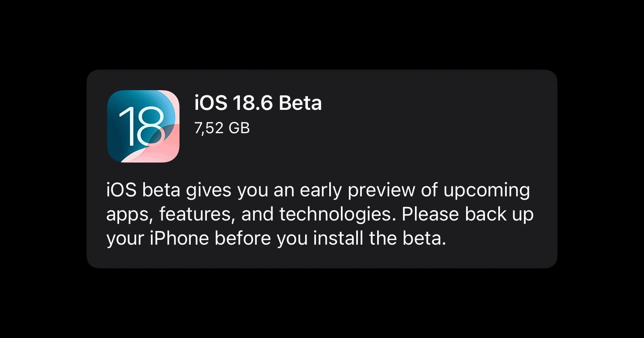Select the word upcoming at the line end

coord(487,190)
